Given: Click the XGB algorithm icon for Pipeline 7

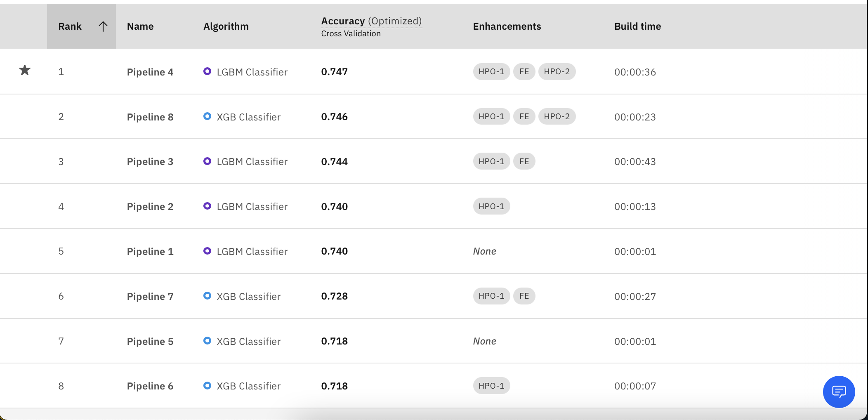Looking at the screenshot, I should [208, 296].
